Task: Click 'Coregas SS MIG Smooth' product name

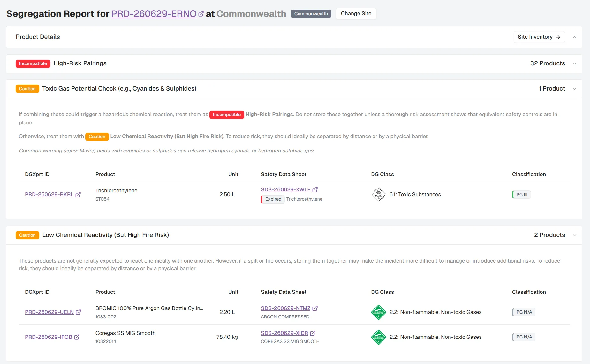Action: tap(125, 333)
